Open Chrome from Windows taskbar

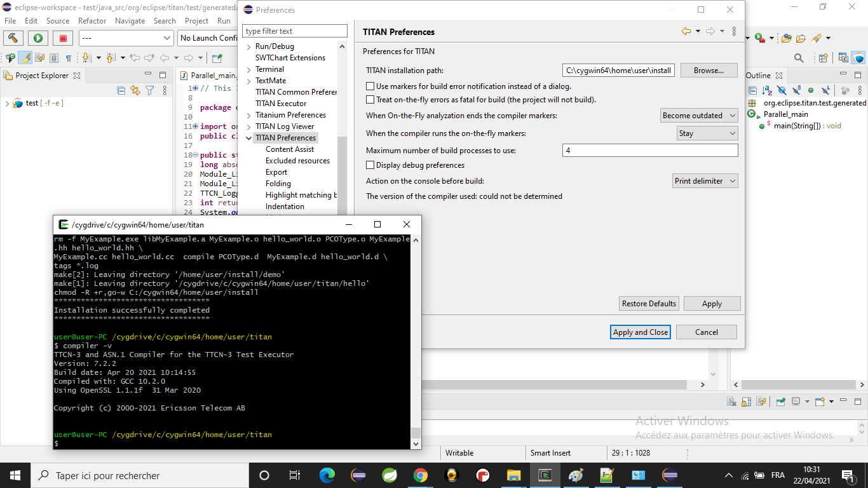pos(420,475)
